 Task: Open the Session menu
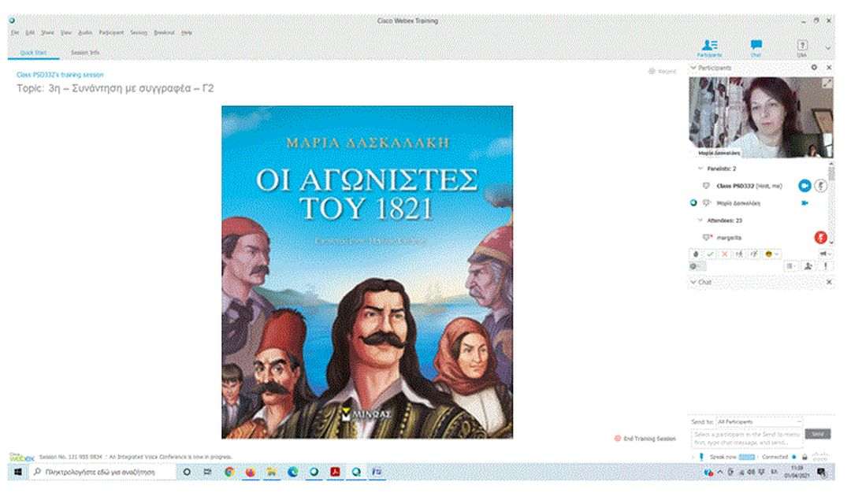coord(139,33)
